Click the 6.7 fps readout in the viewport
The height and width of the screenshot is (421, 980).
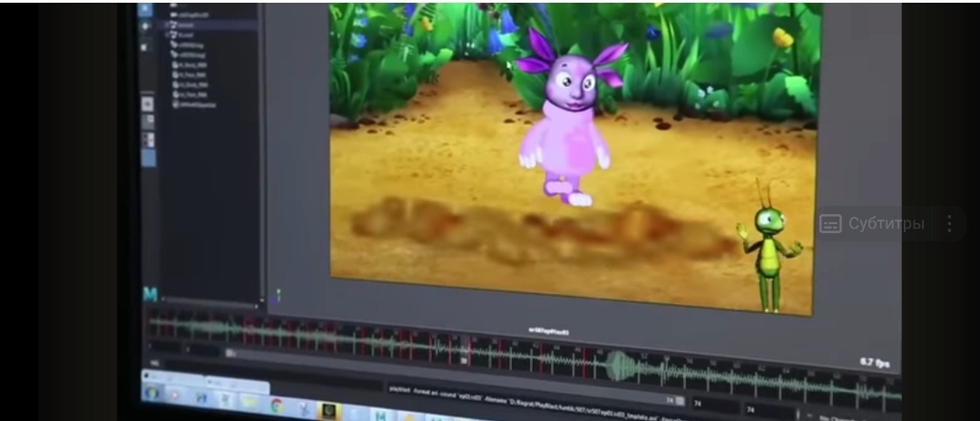[875, 362]
